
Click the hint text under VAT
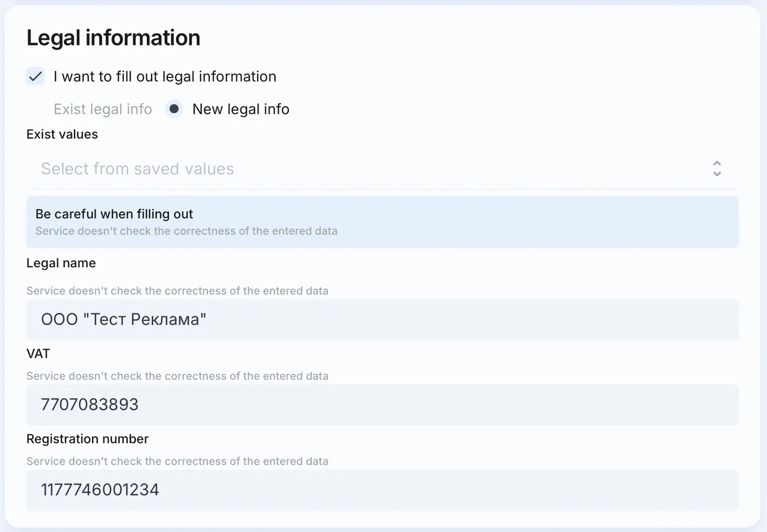(x=178, y=376)
